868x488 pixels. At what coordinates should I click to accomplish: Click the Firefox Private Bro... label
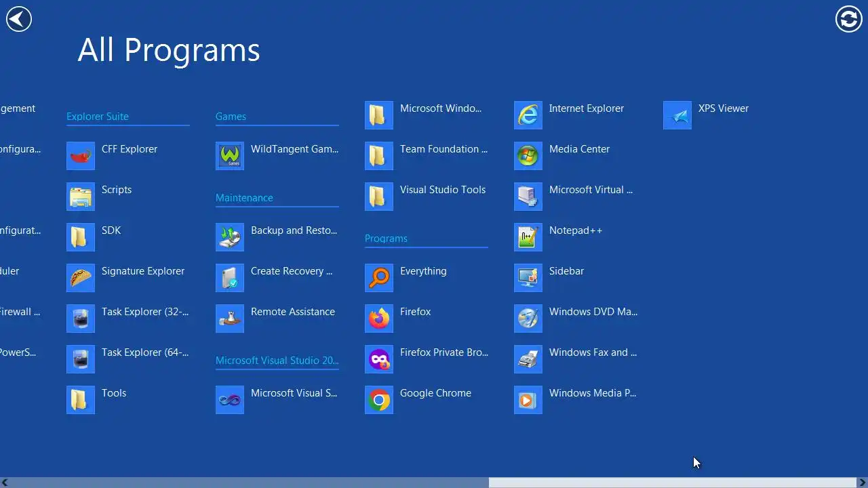[444, 352]
